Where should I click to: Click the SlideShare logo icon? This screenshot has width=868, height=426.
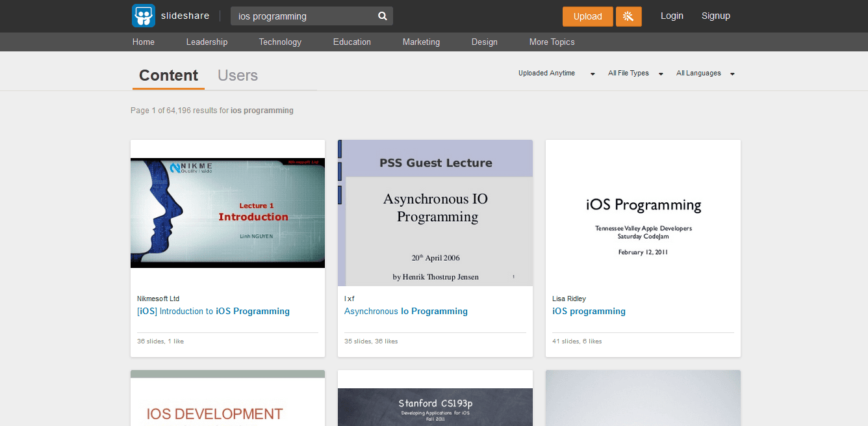pos(144,16)
